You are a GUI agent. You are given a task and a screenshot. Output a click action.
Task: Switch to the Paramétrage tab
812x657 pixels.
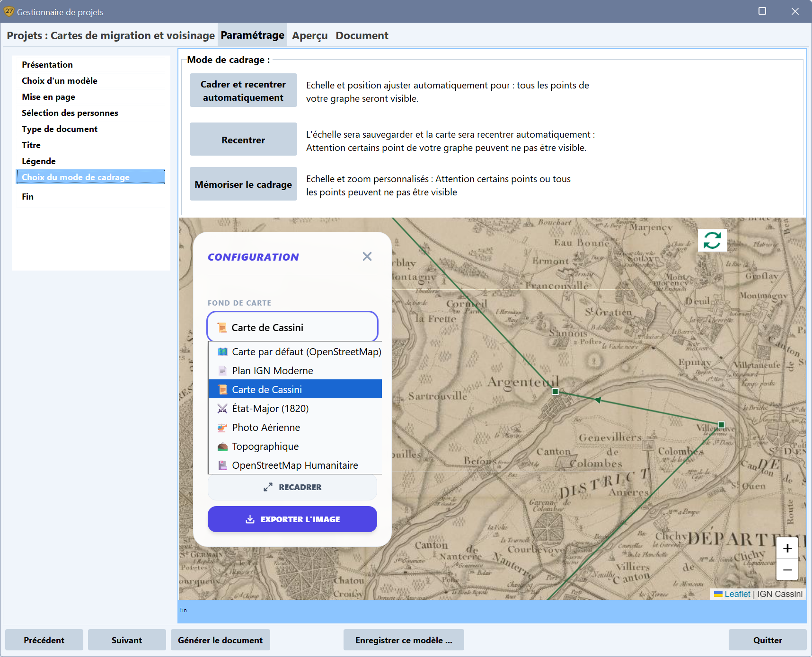coord(252,35)
